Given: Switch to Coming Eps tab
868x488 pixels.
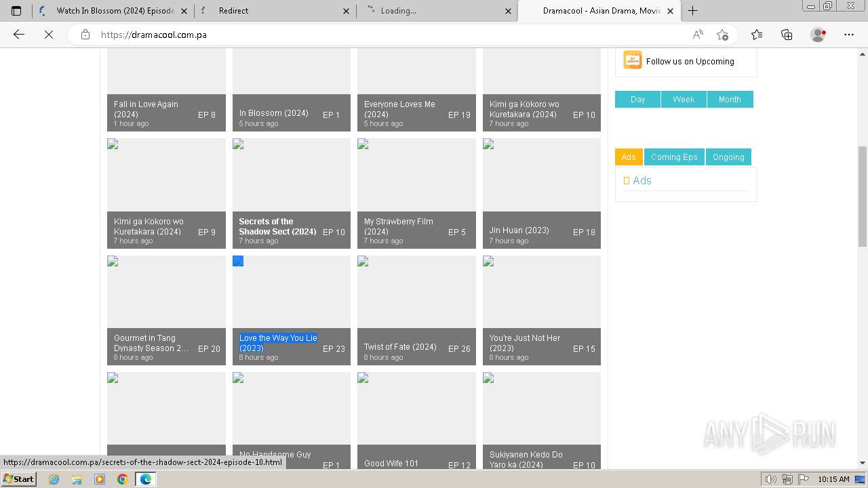Looking at the screenshot, I should click(x=674, y=157).
